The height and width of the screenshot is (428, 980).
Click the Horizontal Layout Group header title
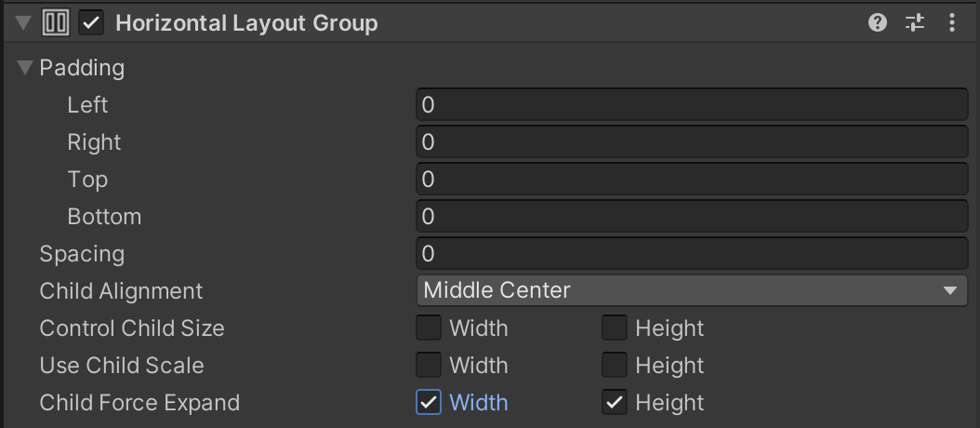pyautogui.click(x=247, y=23)
